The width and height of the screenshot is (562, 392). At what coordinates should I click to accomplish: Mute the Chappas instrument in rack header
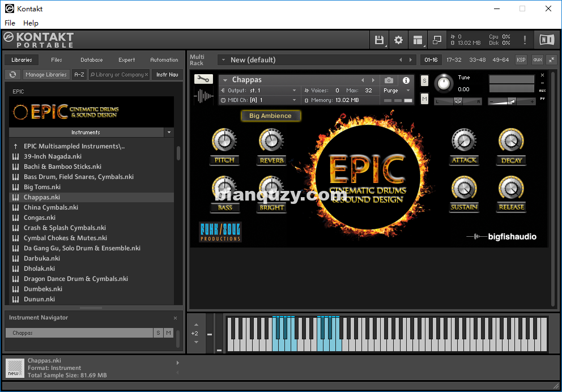tap(424, 99)
